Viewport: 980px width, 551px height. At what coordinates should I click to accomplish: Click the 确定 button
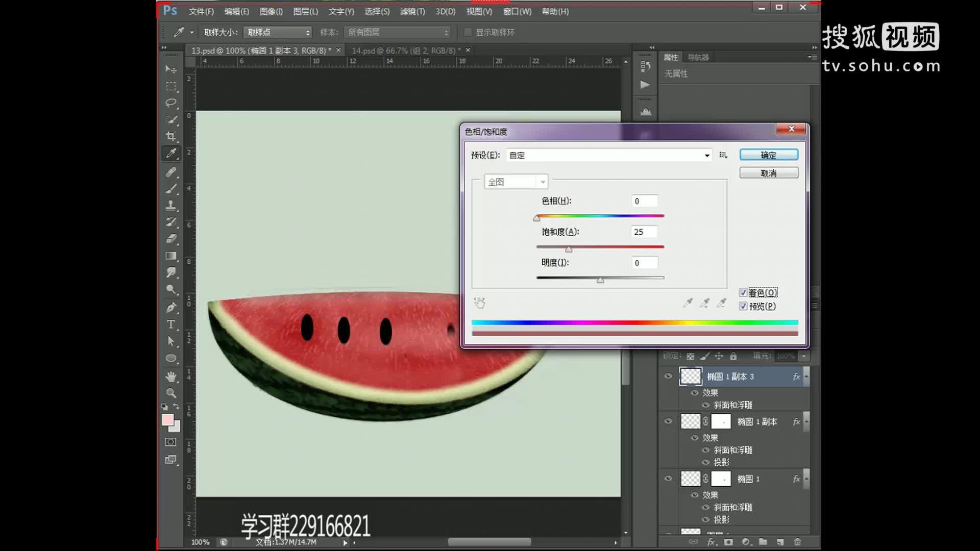(x=769, y=155)
